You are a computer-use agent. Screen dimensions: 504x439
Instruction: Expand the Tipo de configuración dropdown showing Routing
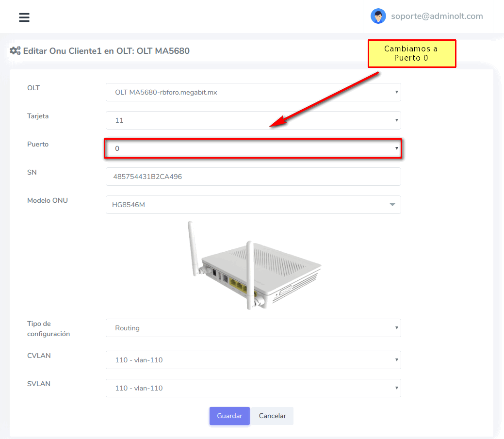253,328
